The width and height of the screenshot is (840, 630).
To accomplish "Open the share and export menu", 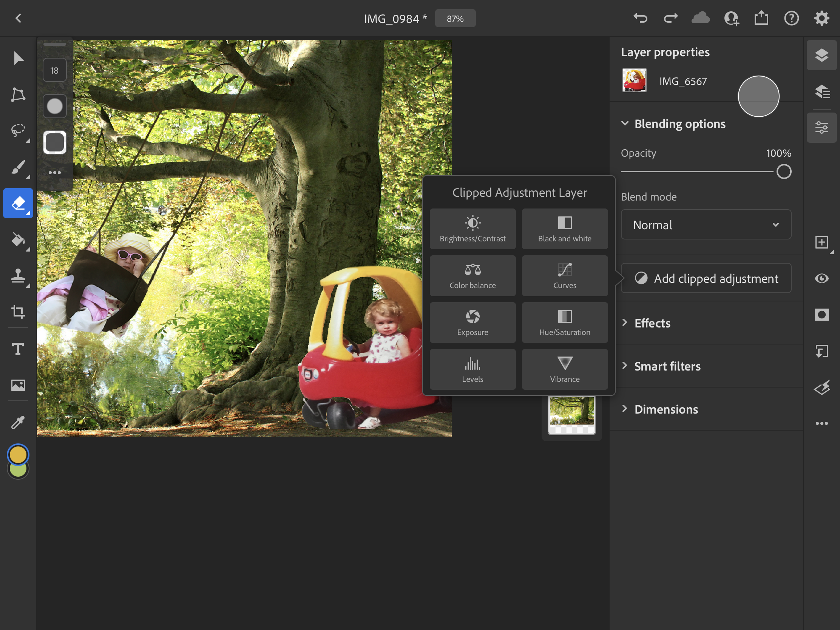I will (x=761, y=18).
